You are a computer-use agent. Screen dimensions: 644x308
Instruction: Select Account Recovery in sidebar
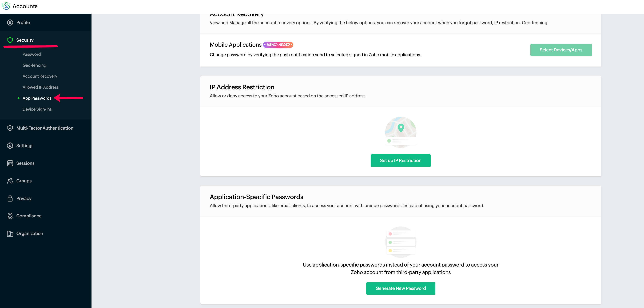(40, 76)
